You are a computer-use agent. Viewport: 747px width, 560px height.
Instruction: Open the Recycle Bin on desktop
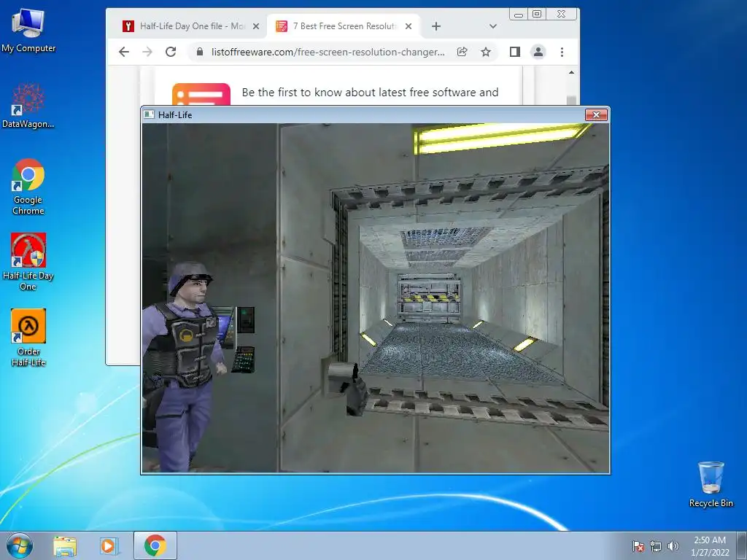(711, 484)
